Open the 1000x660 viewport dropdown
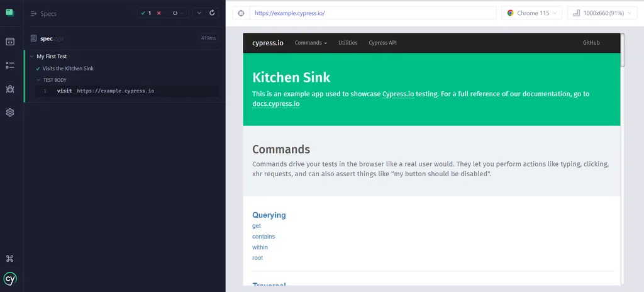The image size is (644, 292). coord(602,13)
